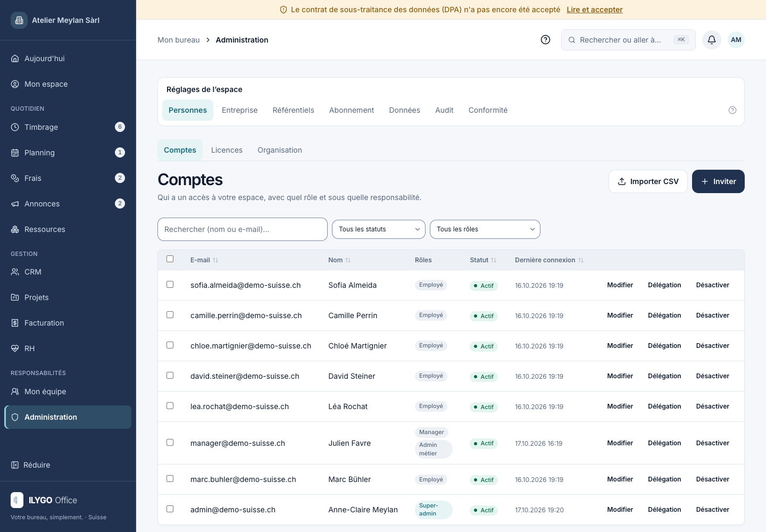
Task: Click the settings help icon beside Conformité
Action: point(732,110)
